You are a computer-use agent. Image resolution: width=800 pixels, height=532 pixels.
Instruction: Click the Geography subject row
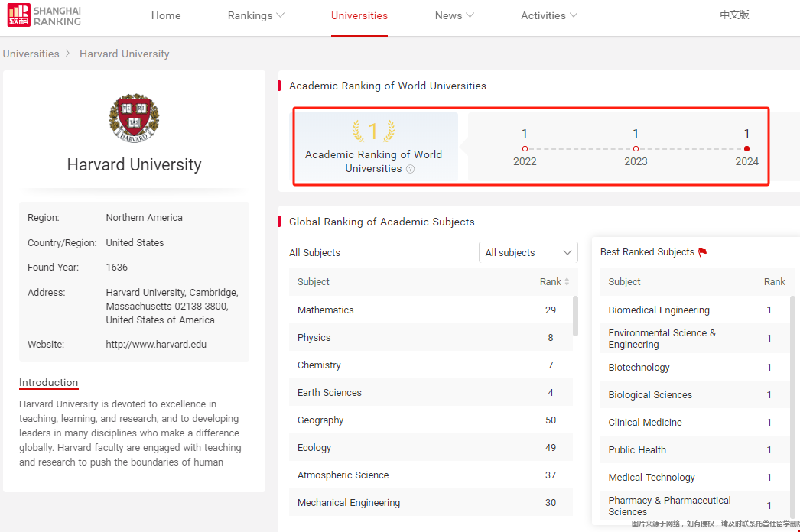(x=431, y=420)
